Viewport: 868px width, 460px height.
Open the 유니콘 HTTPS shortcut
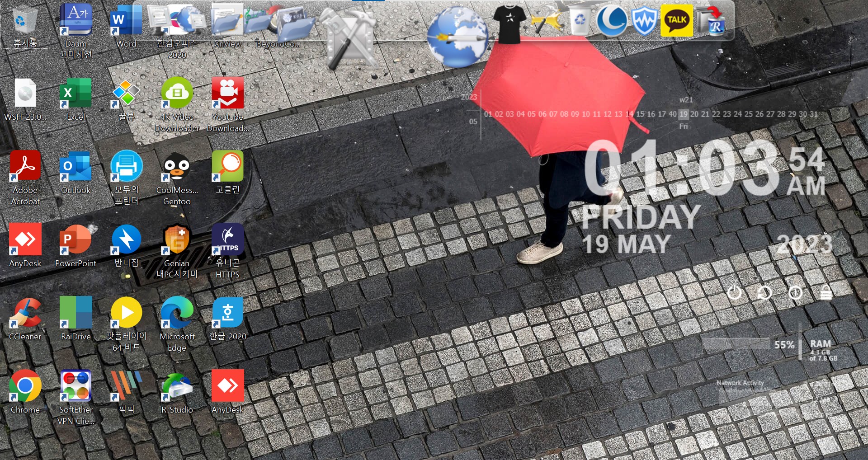pyautogui.click(x=228, y=251)
